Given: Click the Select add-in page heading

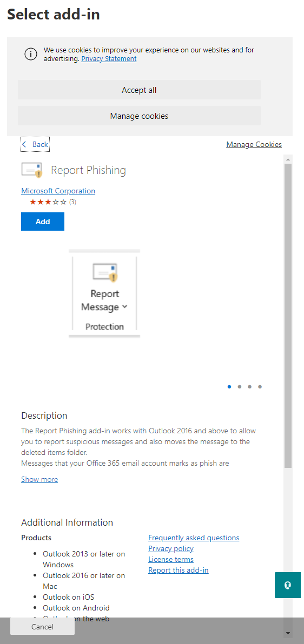Looking at the screenshot, I should click(x=54, y=15).
